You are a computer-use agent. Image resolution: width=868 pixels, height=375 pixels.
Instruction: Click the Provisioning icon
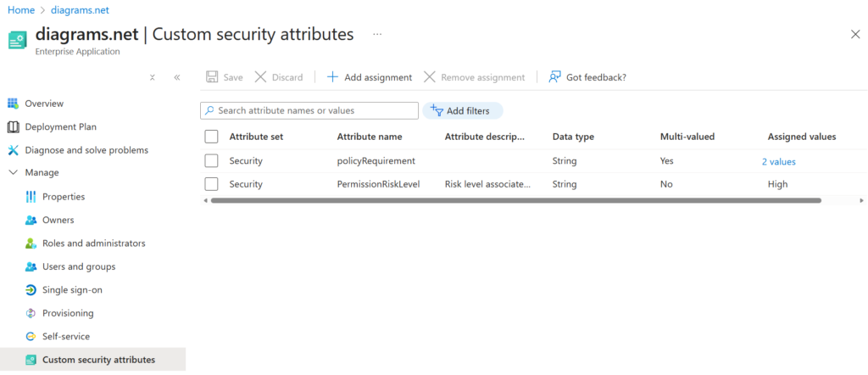pyautogui.click(x=31, y=313)
